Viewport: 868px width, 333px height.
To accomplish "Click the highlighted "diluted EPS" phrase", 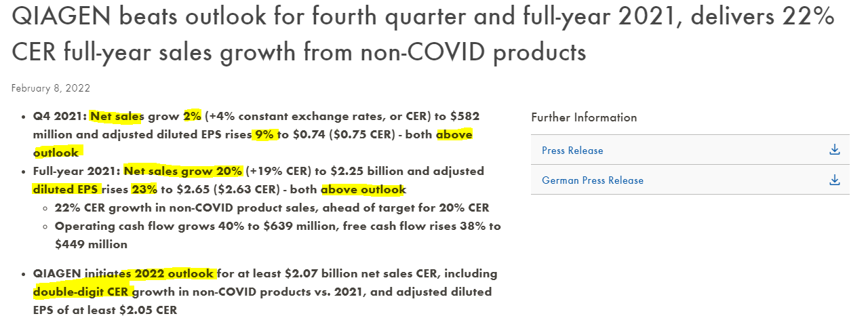I will [x=66, y=189].
